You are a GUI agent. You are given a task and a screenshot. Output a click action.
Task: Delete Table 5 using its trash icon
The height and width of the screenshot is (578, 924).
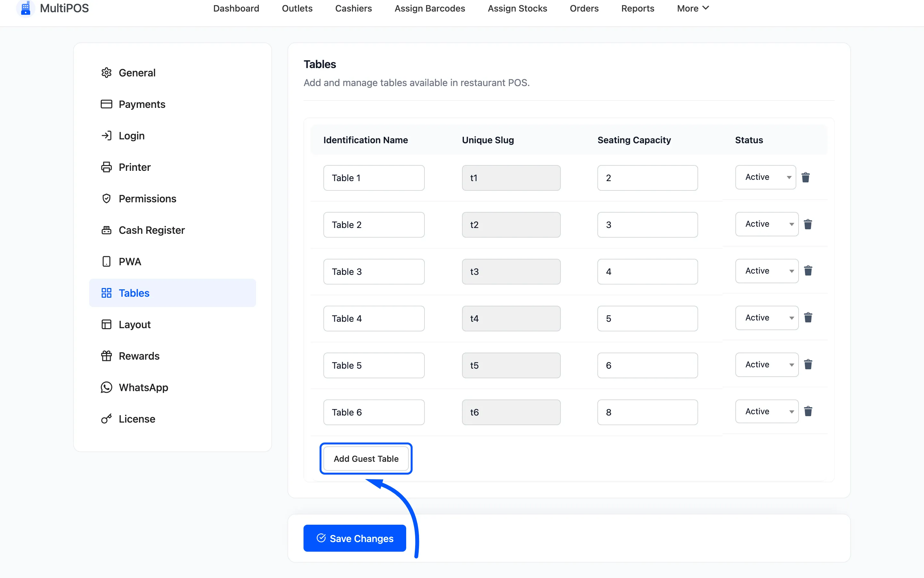click(x=808, y=365)
